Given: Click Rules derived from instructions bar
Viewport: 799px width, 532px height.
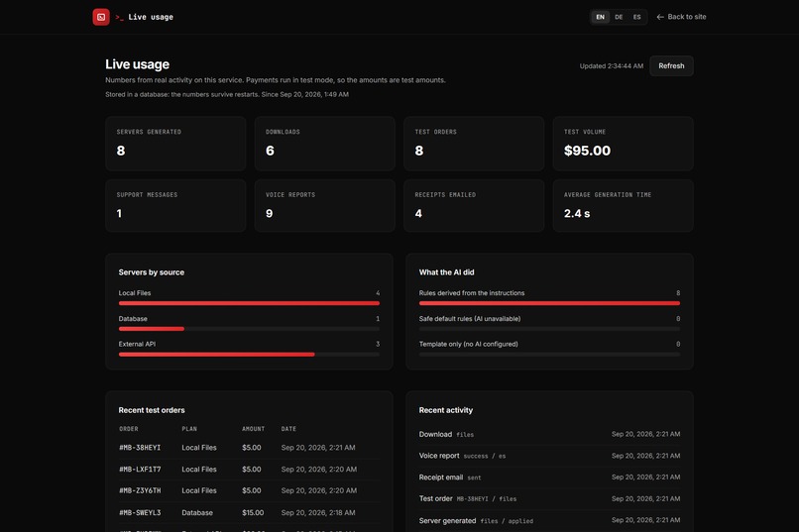Looking at the screenshot, I should pos(549,303).
